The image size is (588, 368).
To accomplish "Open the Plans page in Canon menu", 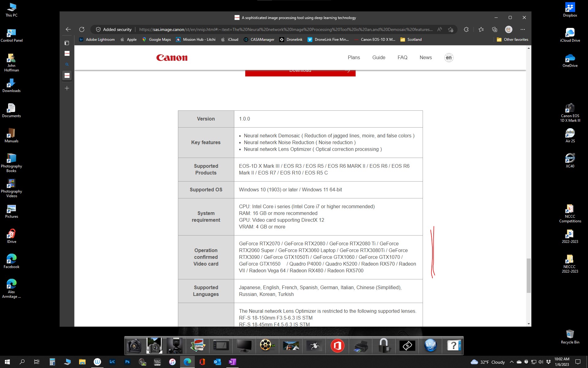I will click(354, 58).
